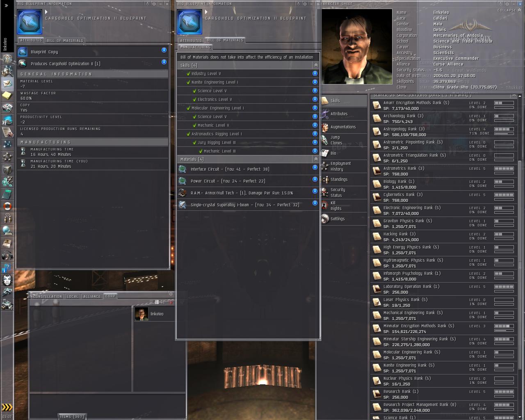Collapse the Materials [4] section

315,159
